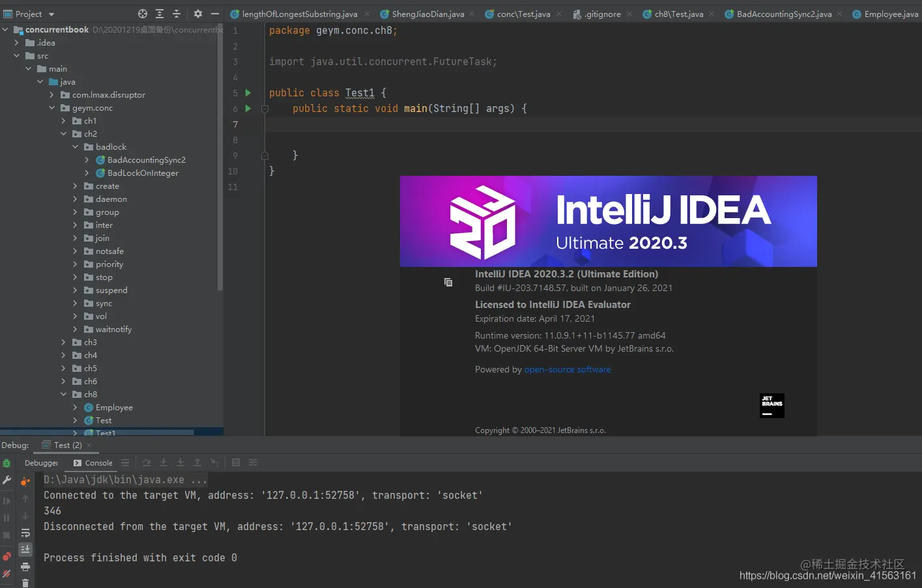Open debugger settings wrench icon
This screenshot has height=588, width=922.
7,481
